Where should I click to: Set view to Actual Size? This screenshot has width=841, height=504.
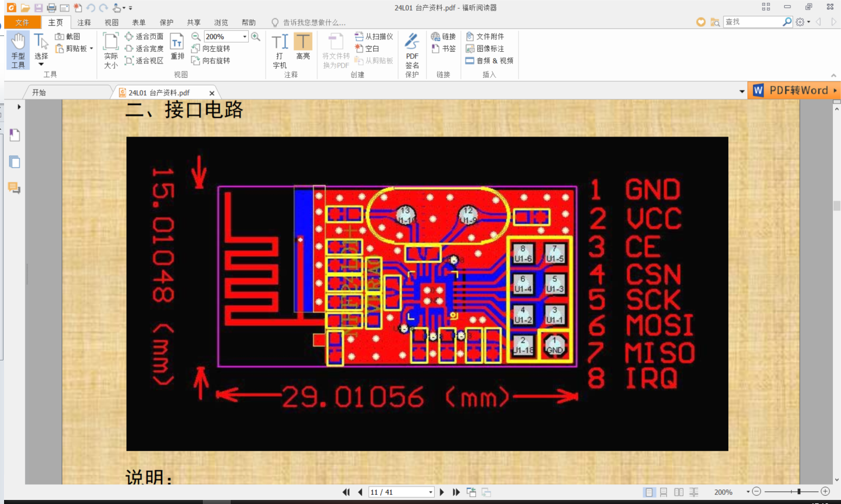(x=110, y=51)
